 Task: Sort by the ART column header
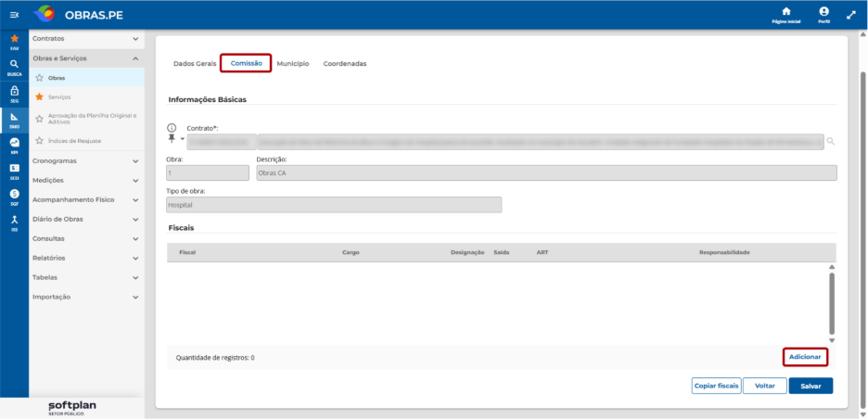point(542,252)
